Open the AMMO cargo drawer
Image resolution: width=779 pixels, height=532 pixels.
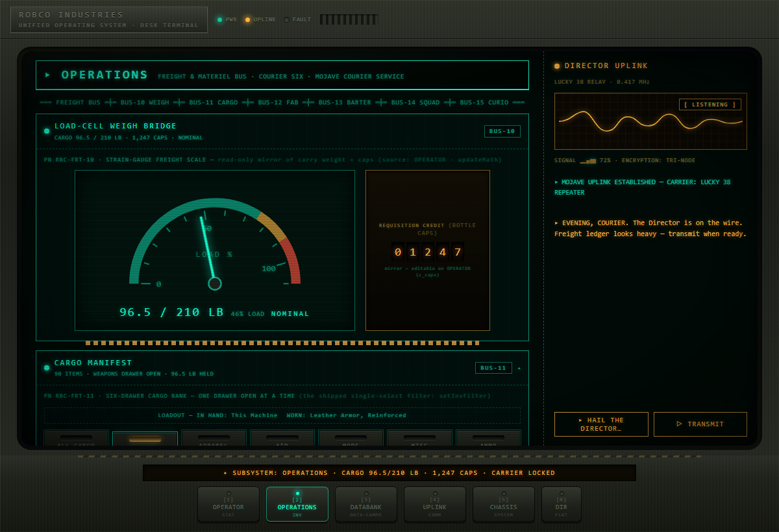click(x=488, y=438)
